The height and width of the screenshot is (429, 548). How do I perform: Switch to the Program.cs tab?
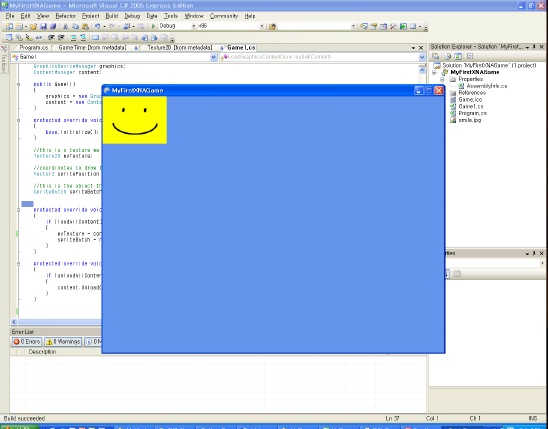[33, 48]
